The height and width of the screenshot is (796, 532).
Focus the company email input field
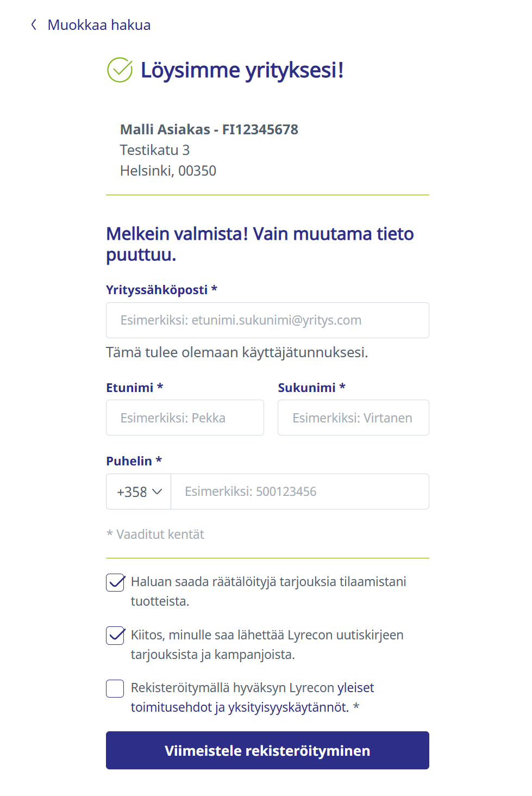pos(267,320)
